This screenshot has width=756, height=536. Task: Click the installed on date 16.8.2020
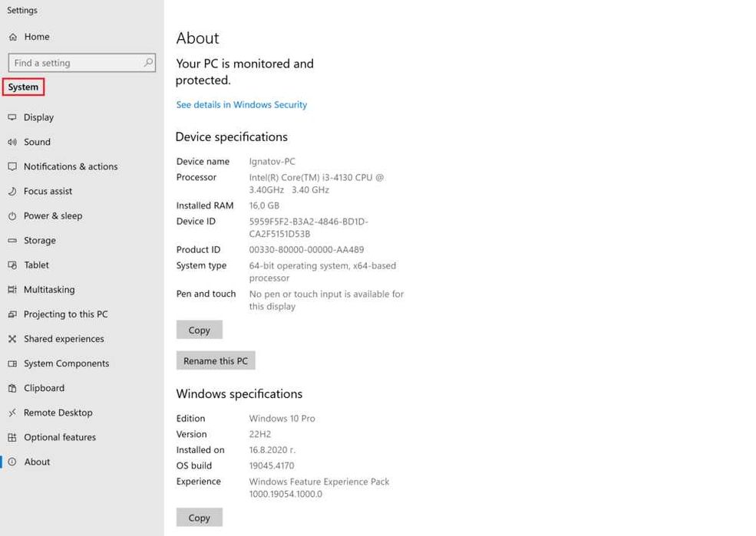point(272,450)
